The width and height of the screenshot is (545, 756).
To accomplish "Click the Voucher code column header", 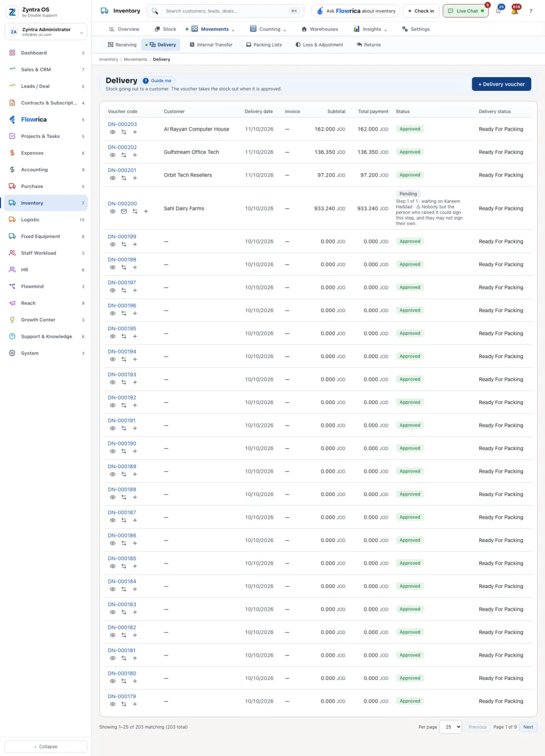I will click(123, 111).
